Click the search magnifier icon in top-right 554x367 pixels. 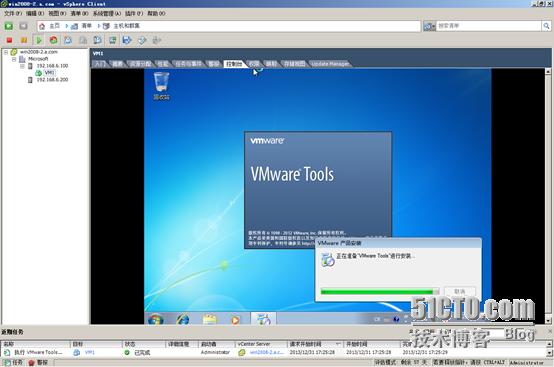click(x=546, y=26)
